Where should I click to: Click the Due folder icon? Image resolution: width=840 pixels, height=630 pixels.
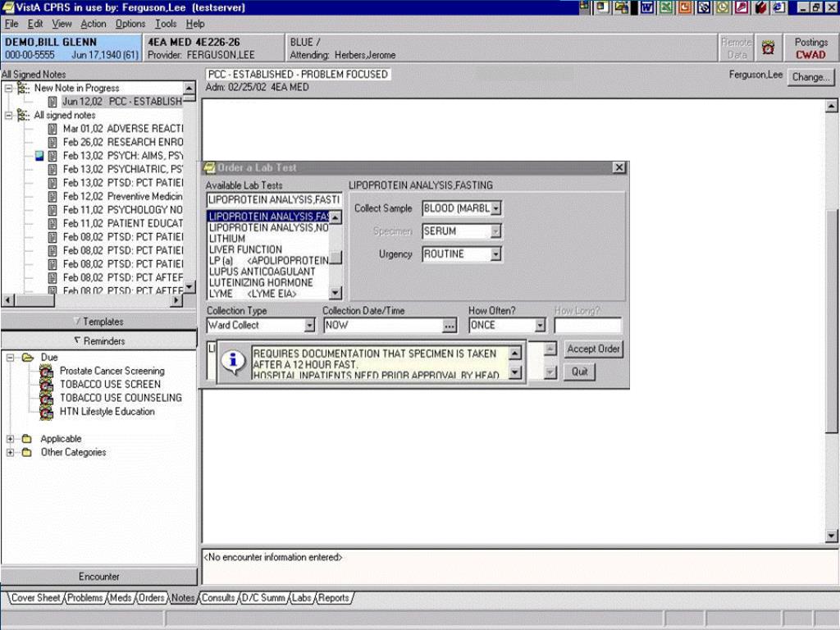tap(27, 358)
